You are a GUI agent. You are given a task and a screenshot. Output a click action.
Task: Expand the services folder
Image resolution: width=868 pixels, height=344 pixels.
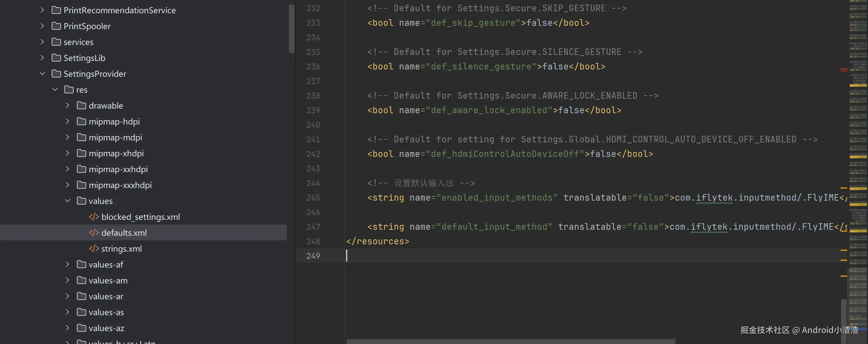[x=42, y=42]
